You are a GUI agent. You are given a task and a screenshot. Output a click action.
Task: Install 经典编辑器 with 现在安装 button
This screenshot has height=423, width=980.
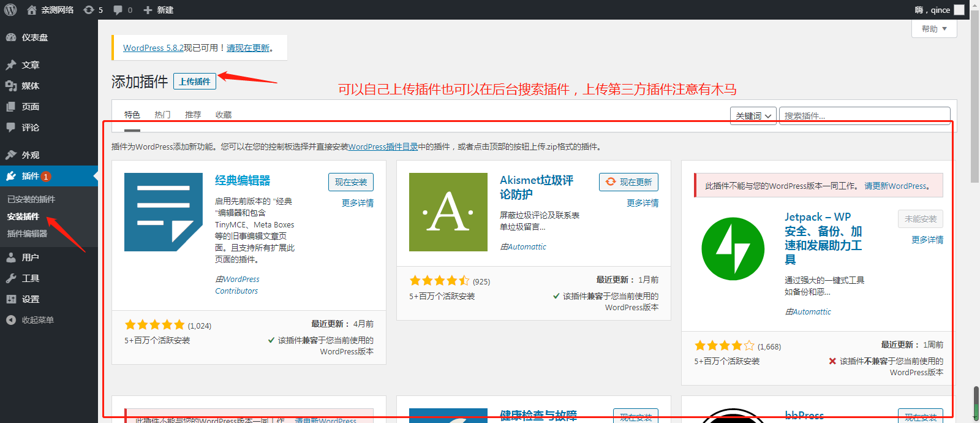[351, 182]
